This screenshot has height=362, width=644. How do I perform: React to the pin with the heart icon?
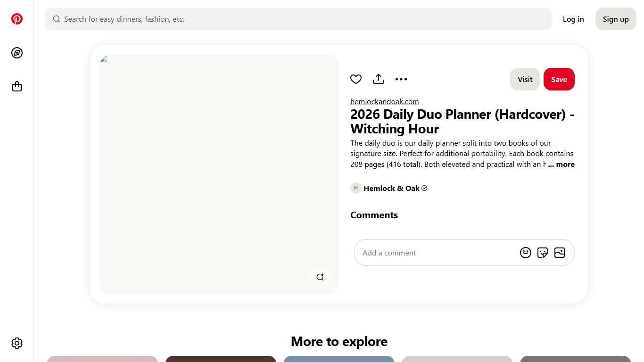point(356,79)
